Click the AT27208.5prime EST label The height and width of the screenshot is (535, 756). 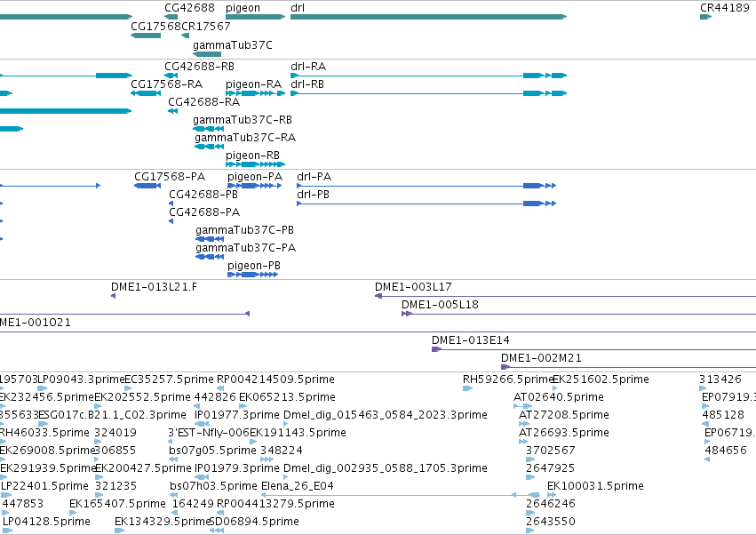(563, 415)
